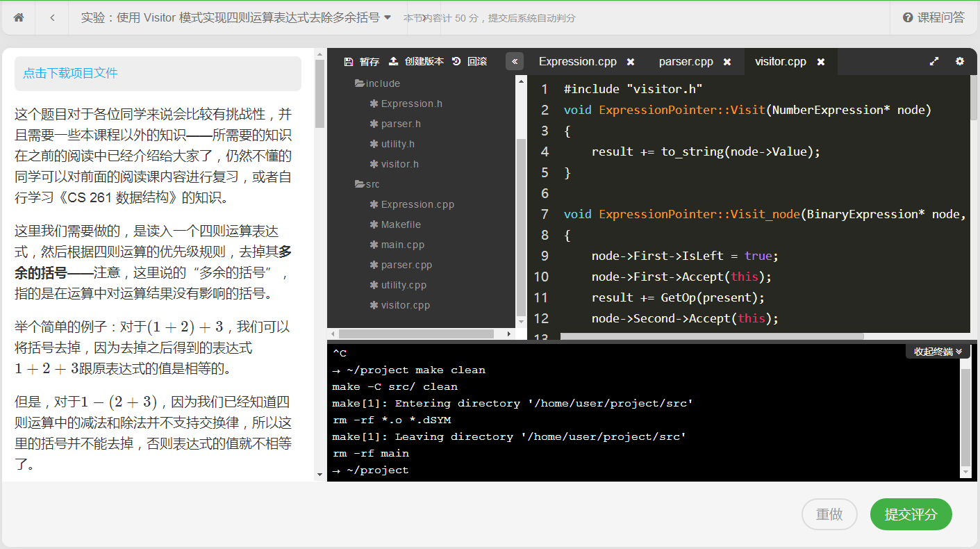
Task: Click terminal prompt line ~/project
Action: 370,470
